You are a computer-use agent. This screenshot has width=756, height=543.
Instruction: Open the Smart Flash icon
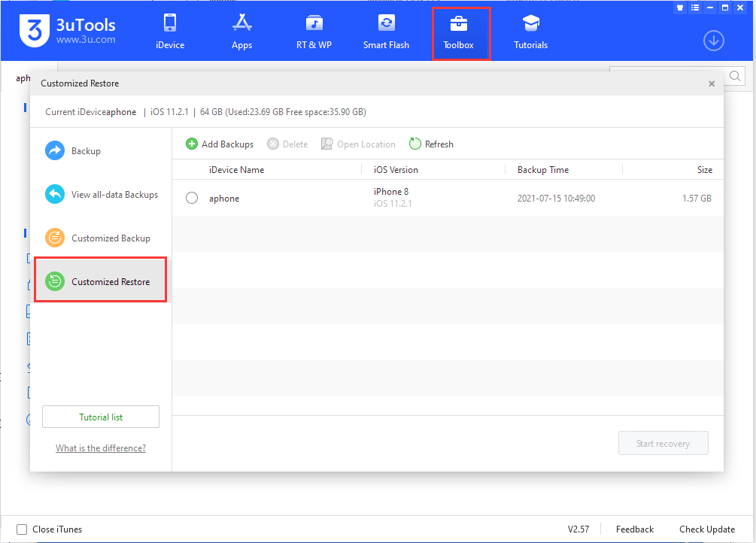coord(386,23)
